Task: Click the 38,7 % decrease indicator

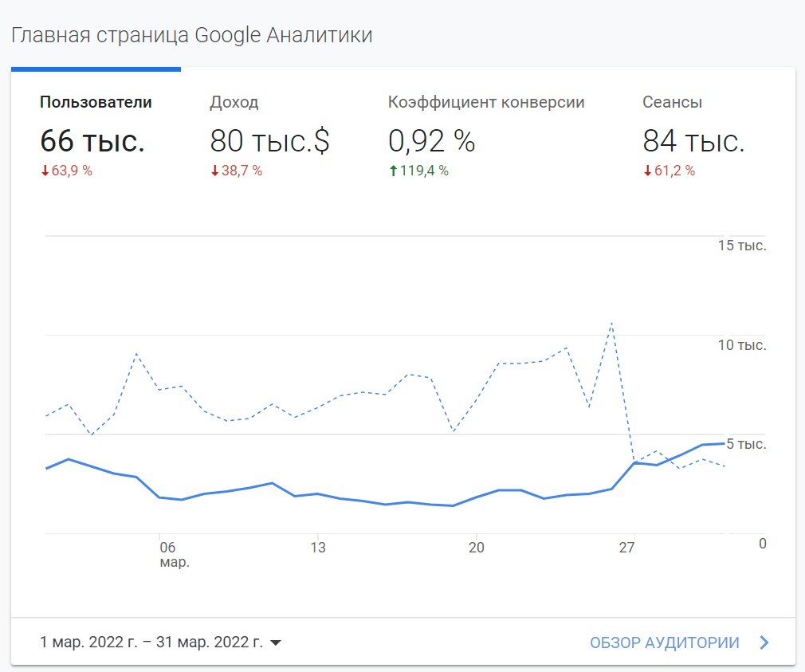Action: 237,171
